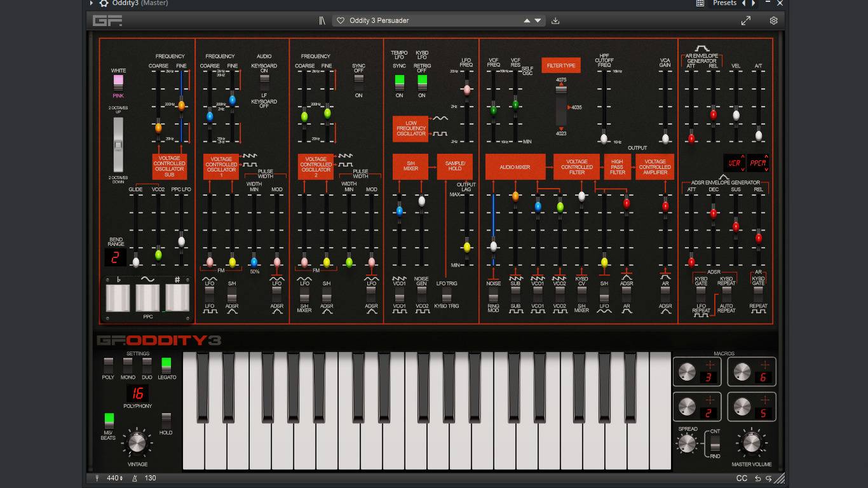Click the VCF FREQ slider handle
Viewport: 868px width, 488px height.
coord(493,110)
